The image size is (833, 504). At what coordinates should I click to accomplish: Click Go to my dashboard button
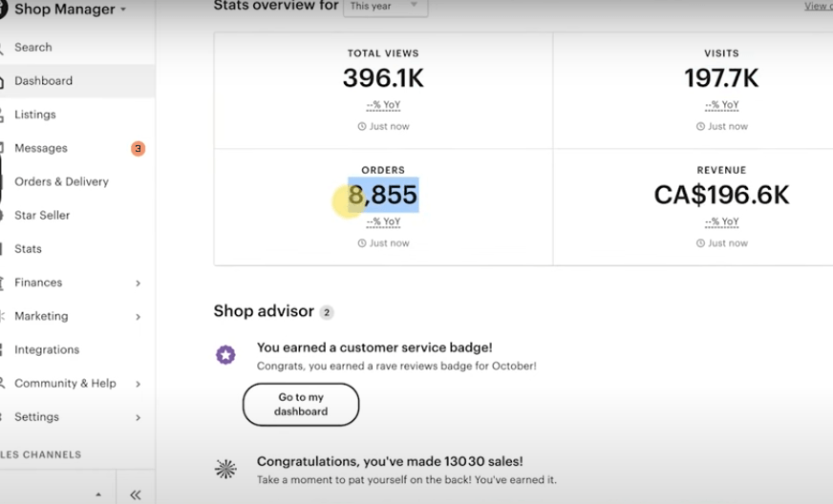click(x=301, y=404)
